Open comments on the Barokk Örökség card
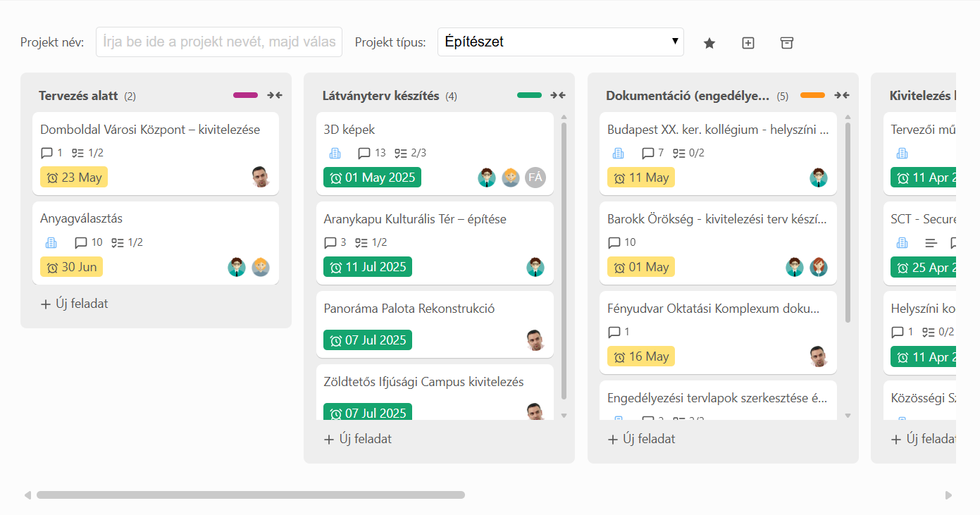This screenshot has width=980, height=515. [x=615, y=242]
